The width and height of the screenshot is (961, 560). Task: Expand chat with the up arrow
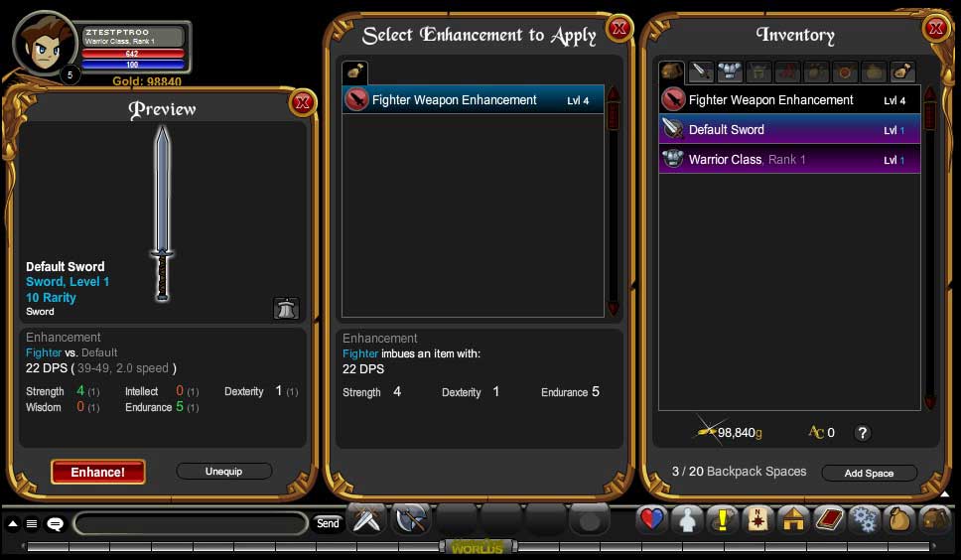click(x=12, y=524)
